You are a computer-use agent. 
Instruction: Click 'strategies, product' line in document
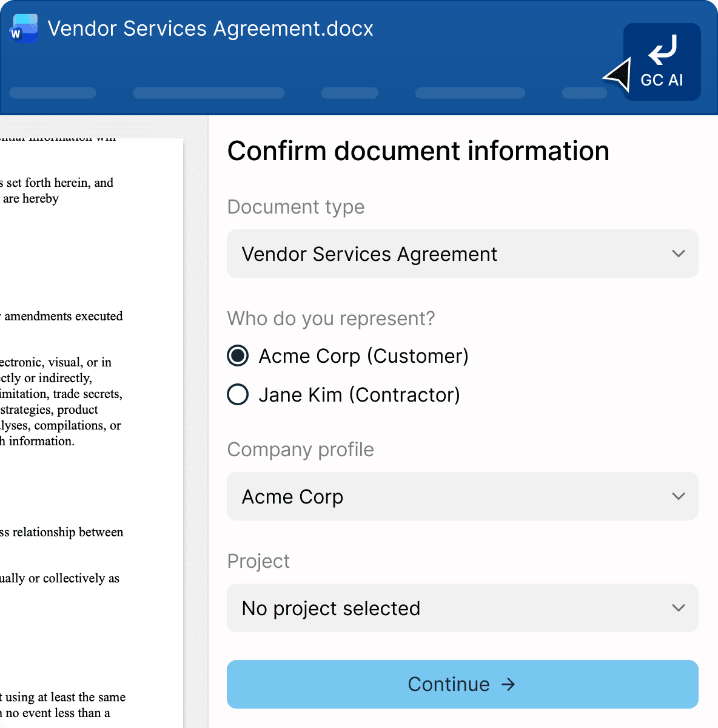pyautogui.click(x=49, y=409)
